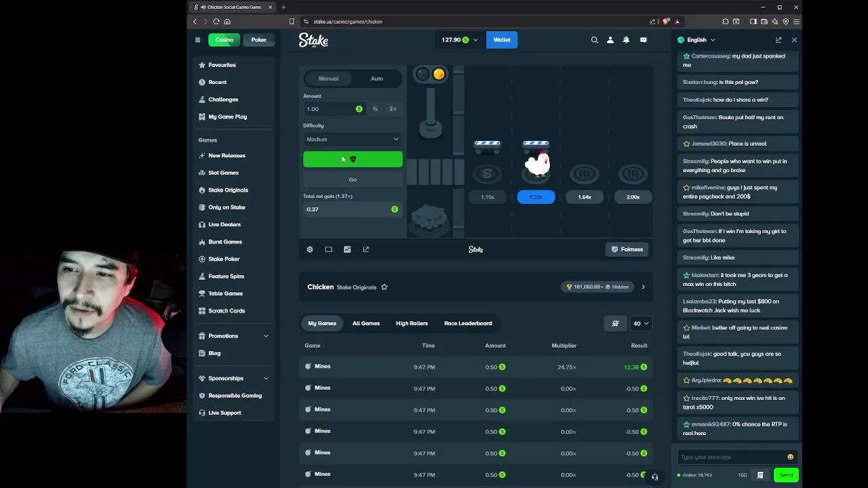
Task: Select the Poker mode button
Action: click(258, 40)
